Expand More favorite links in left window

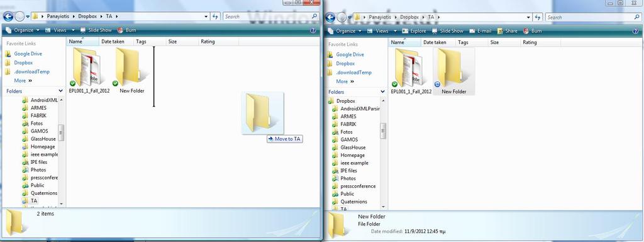pyautogui.click(x=23, y=81)
